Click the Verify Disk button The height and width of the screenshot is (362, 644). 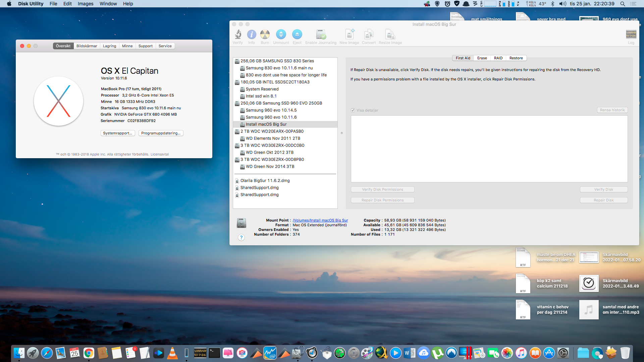coord(604,189)
